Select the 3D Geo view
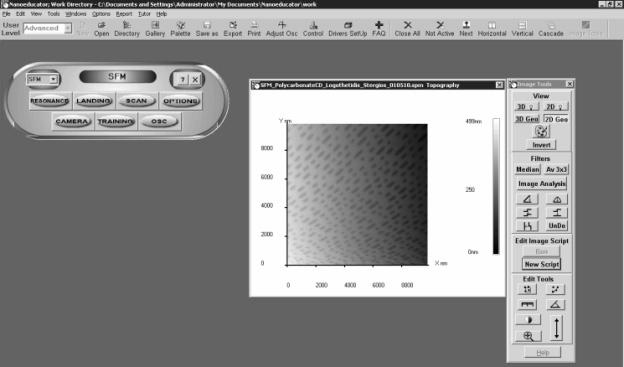The height and width of the screenshot is (367, 624). [x=526, y=119]
